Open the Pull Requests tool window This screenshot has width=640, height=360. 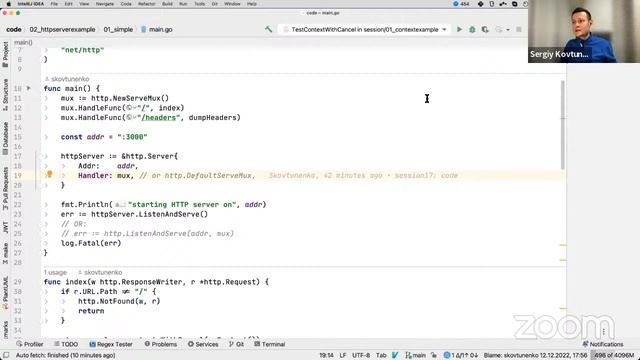pos(5,189)
